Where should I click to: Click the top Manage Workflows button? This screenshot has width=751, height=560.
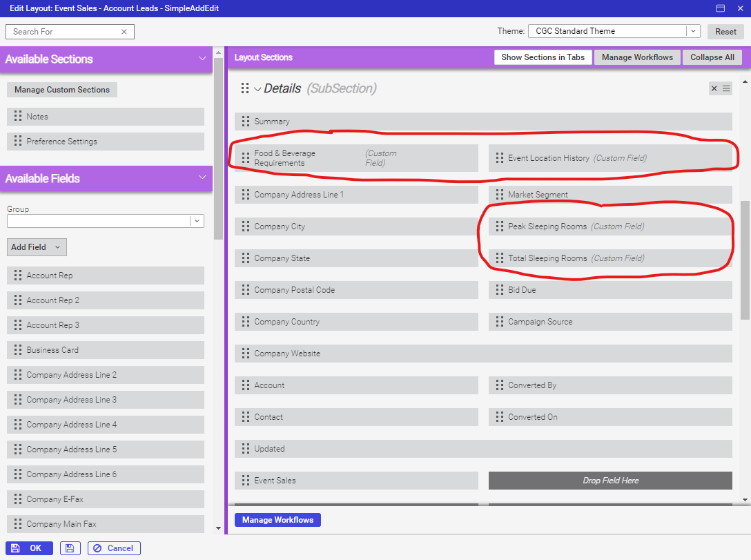pyautogui.click(x=637, y=57)
